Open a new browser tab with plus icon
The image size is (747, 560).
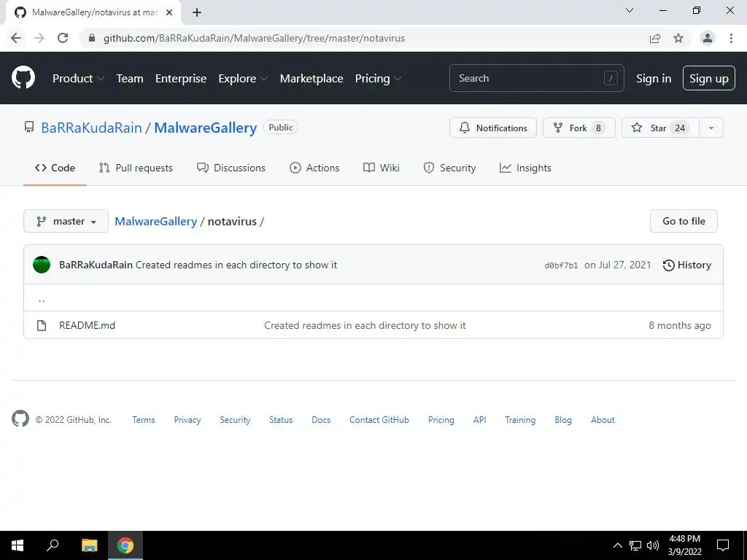(x=197, y=12)
